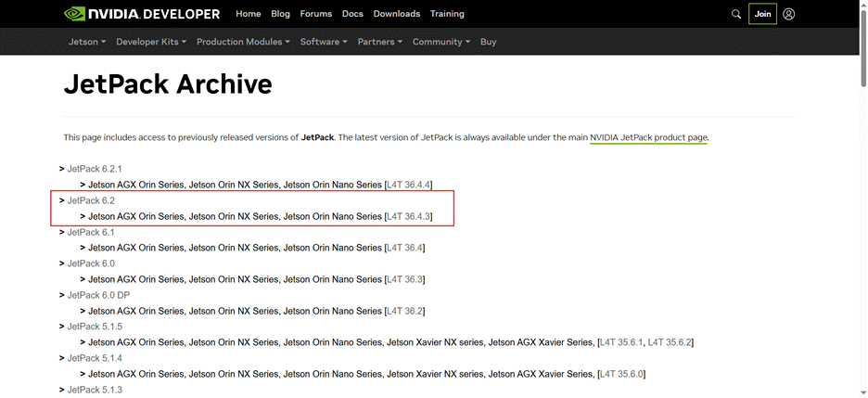Image resolution: width=868 pixels, height=398 pixels.
Task: Open the Production Modules dropdown
Action: 243,42
